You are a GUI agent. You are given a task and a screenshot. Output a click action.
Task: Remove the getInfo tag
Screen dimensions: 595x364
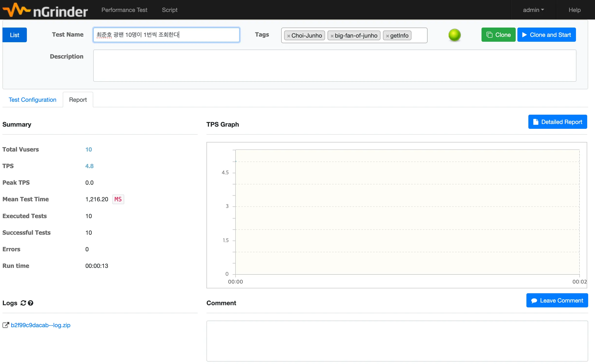(387, 36)
